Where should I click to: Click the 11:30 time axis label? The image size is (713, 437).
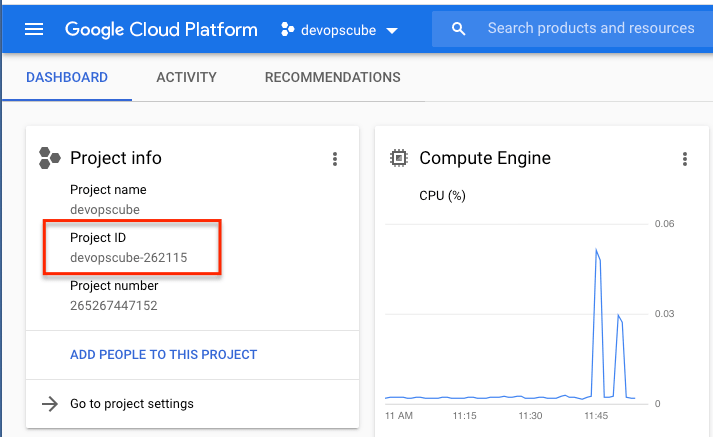tap(530, 416)
